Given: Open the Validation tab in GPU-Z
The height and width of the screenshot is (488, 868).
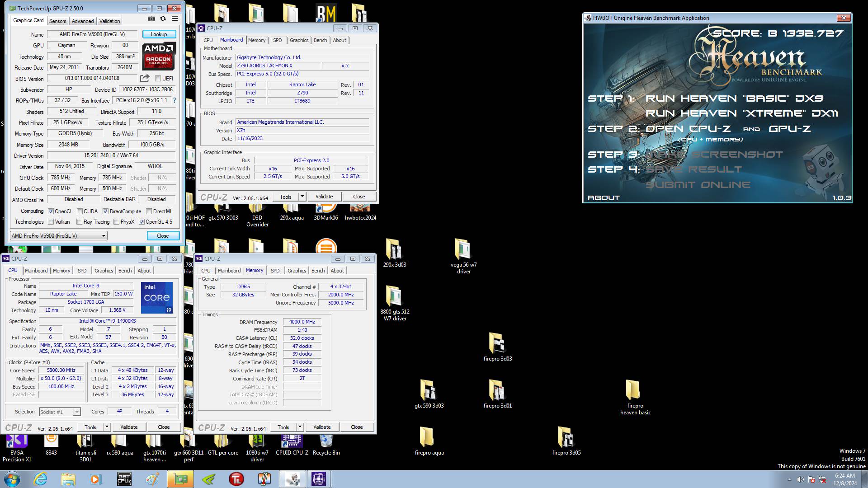Looking at the screenshot, I should click(109, 21).
